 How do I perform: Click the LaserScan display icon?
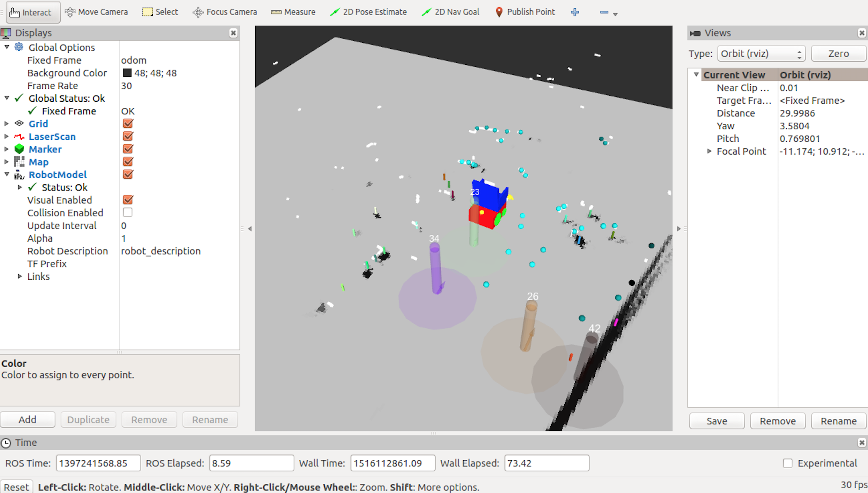(x=19, y=136)
